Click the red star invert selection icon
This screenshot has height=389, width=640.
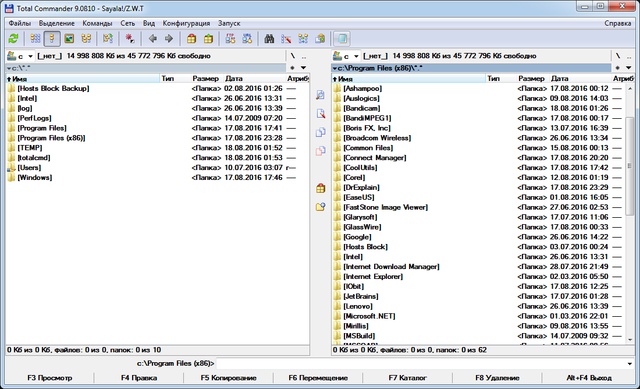(130, 39)
